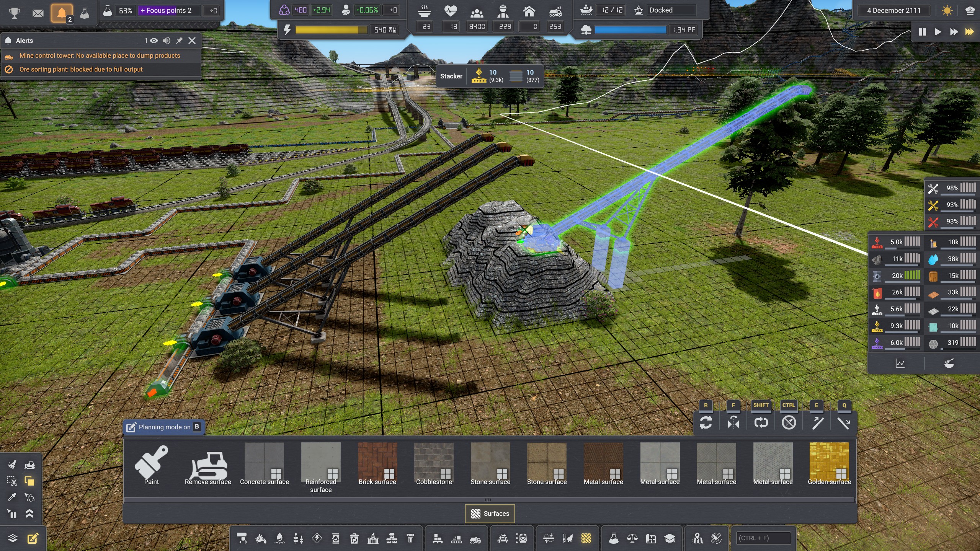
Task: Open the world map pin icon
Action: pyautogui.click(x=697, y=539)
